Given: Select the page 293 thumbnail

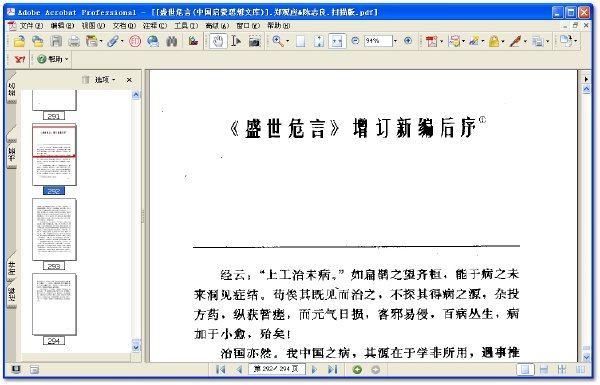Looking at the screenshot, I should (54, 229).
